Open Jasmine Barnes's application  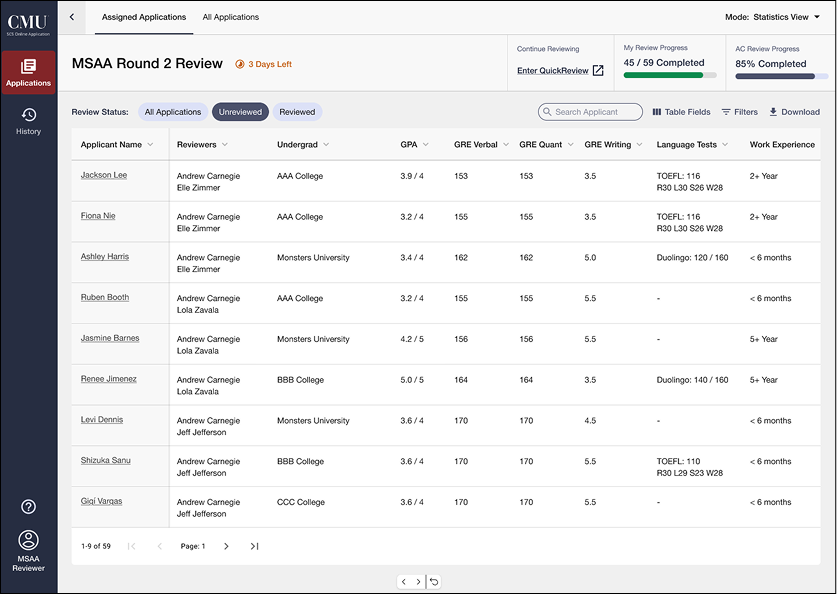point(110,338)
